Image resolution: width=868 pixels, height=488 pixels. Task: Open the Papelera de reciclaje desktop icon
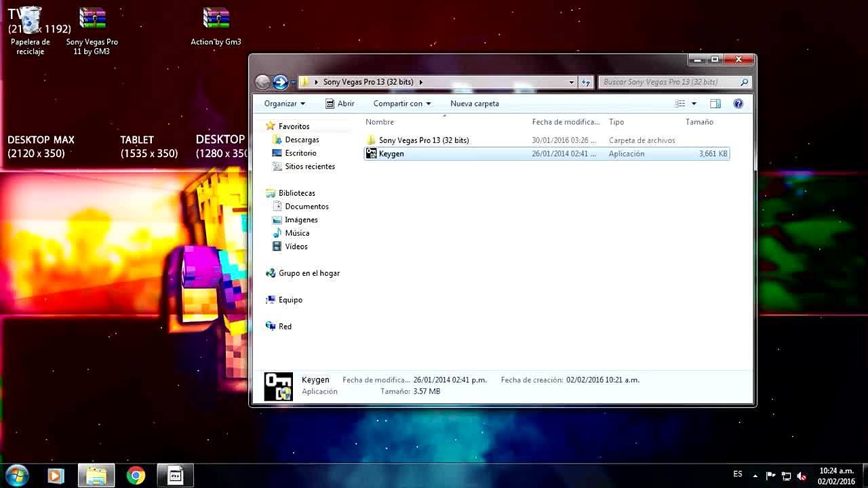point(31,21)
